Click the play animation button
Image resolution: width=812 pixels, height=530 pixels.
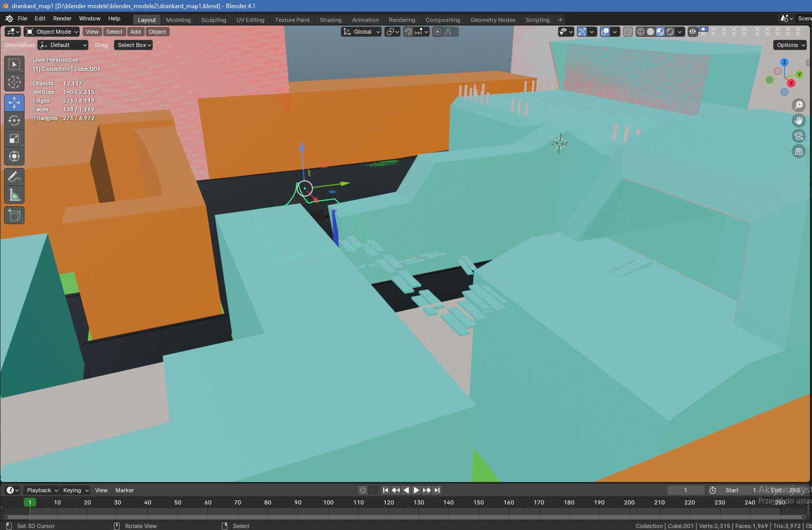tap(416, 490)
